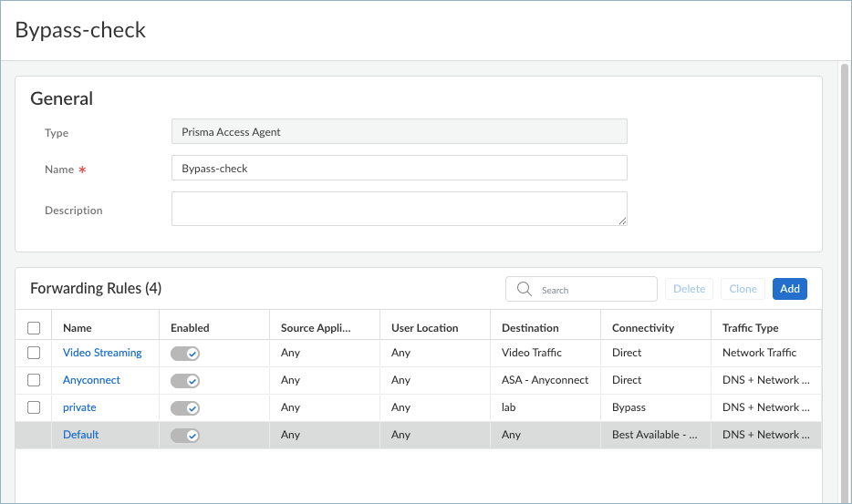Disable the Anyconnect rule toggle
Viewport: 852px width, 504px height.
185,381
